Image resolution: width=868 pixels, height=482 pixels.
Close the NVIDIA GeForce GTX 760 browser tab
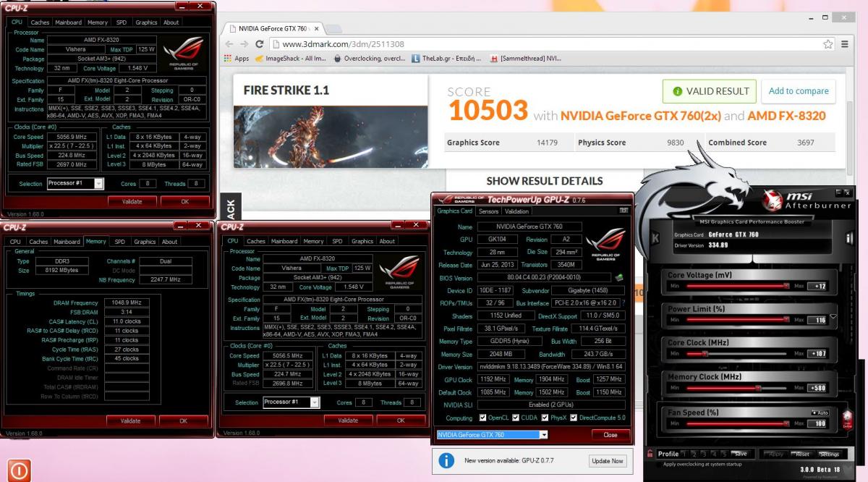pyautogui.click(x=315, y=29)
